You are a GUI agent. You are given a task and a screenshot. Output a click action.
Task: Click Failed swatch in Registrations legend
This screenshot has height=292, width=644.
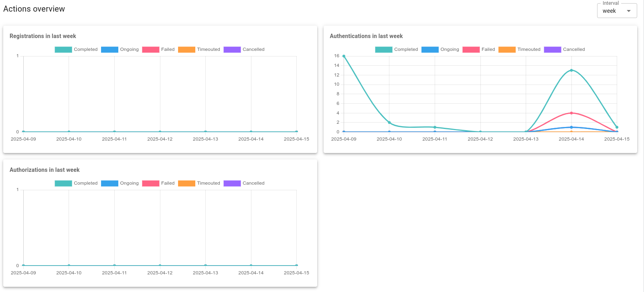click(151, 50)
